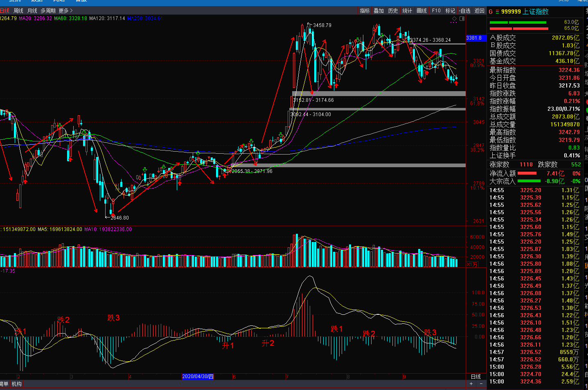Click the A股成交 row
Screen dimensions: 588x390
point(534,38)
